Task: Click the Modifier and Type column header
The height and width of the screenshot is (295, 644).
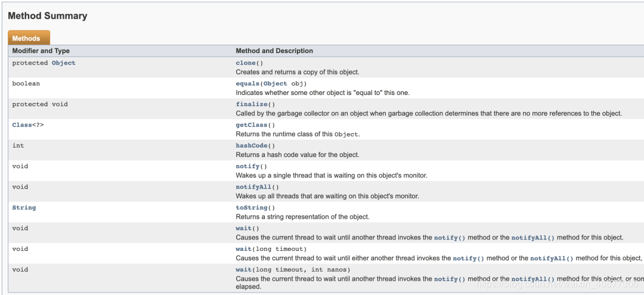Action: pyautogui.click(x=41, y=51)
